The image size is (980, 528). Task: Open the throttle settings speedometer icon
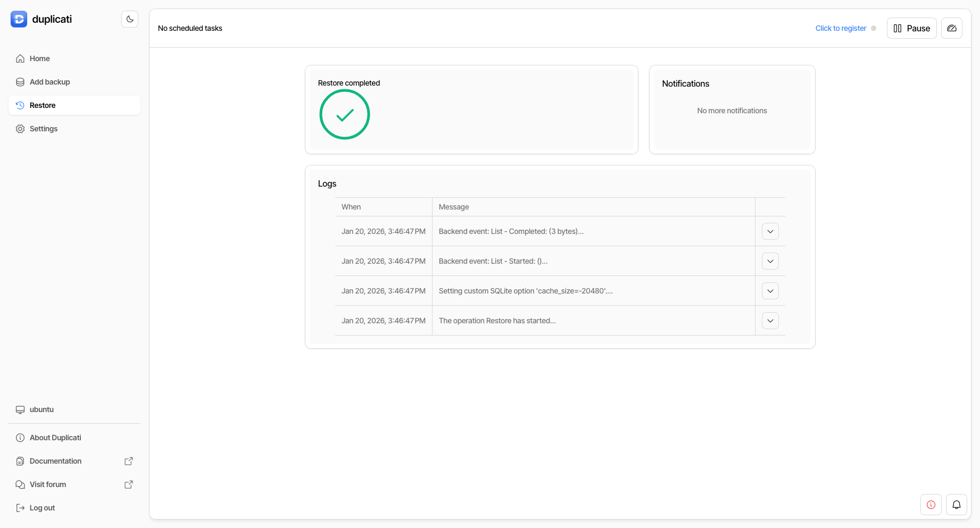point(952,28)
